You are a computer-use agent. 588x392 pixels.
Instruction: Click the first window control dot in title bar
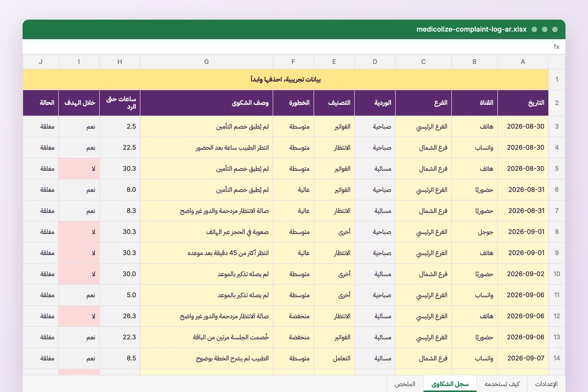click(534, 29)
